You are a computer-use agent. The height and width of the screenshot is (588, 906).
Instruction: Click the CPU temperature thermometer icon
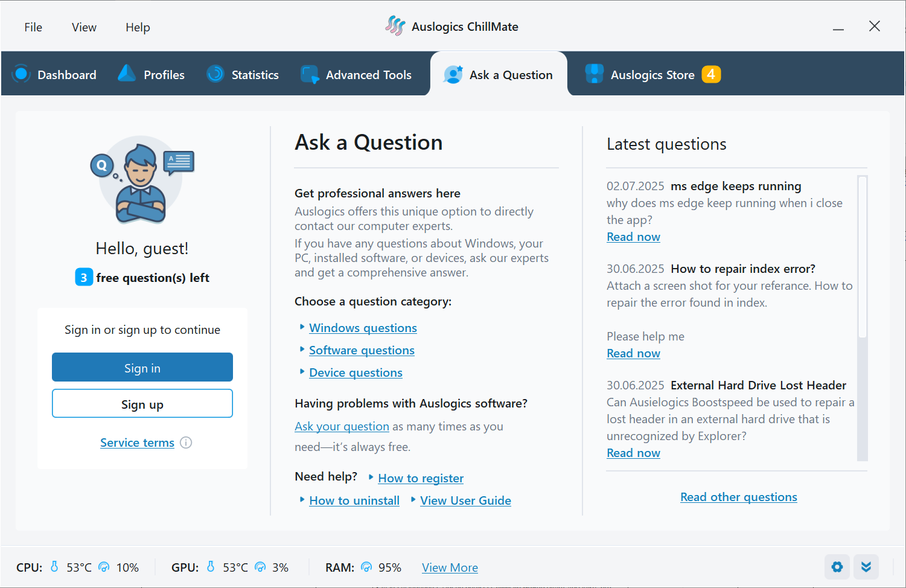pyautogui.click(x=54, y=566)
